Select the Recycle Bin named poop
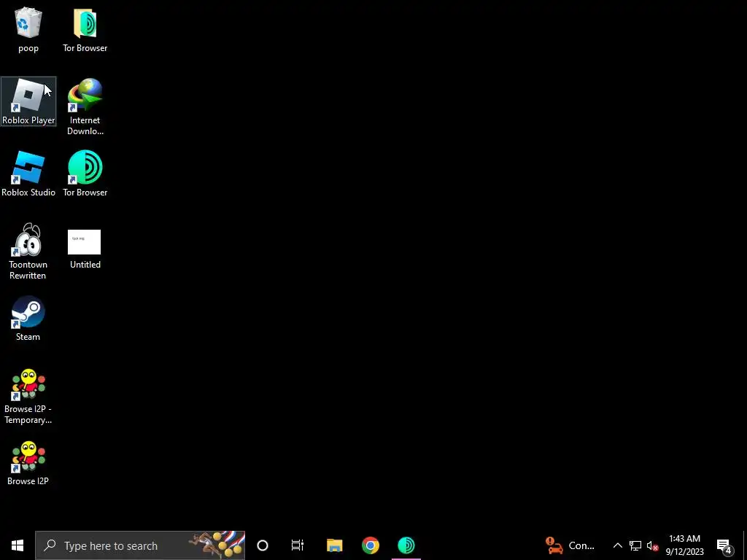Viewport: 747px width, 560px height. tap(28, 30)
